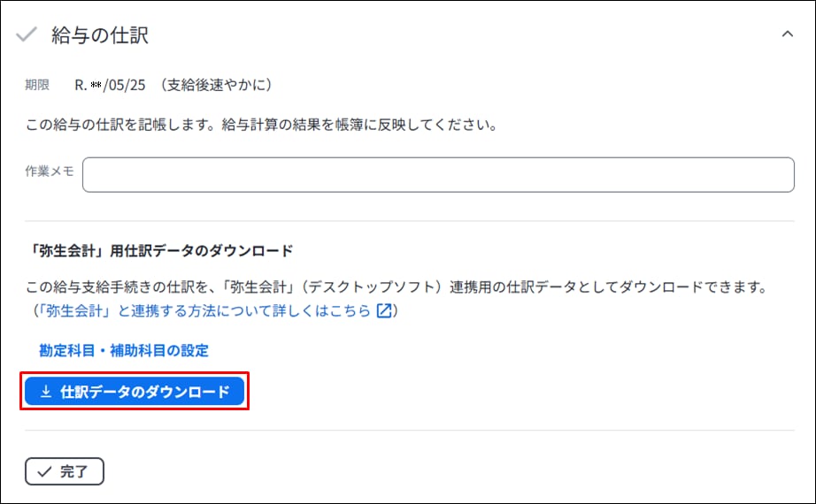Open 勘定科目・補助科目の設定
The width and height of the screenshot is (816, 504).
[x=124, y=350]
